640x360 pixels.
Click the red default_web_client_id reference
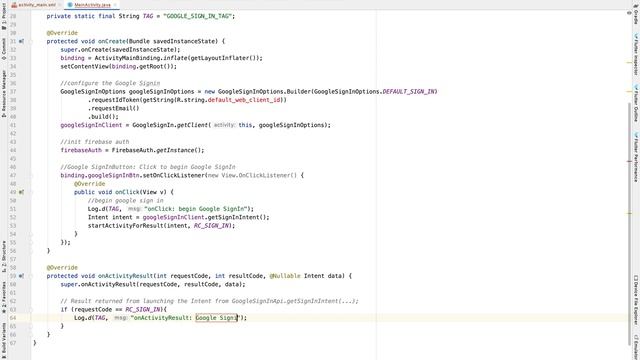pyautogui.click(x=244, y=100)
